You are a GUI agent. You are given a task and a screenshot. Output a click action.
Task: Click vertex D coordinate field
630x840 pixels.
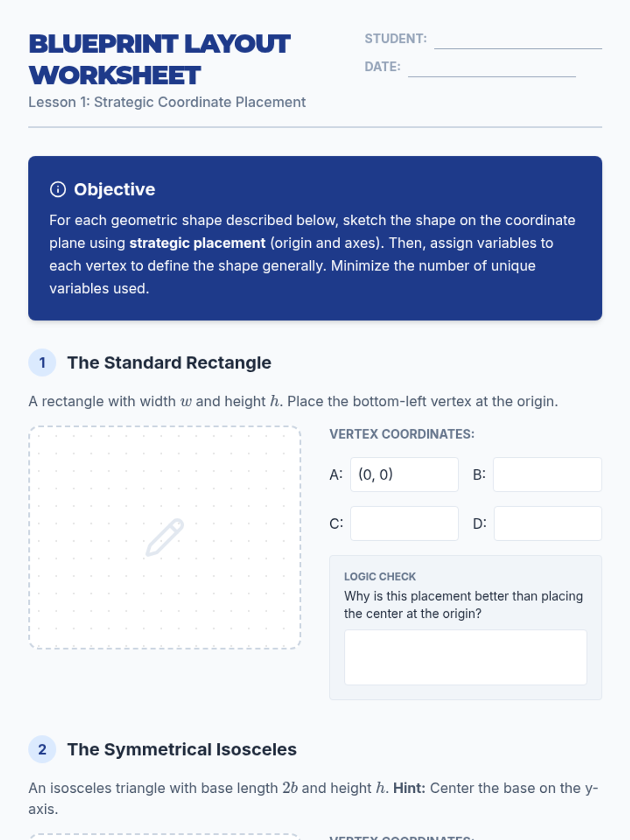(548, 523)
